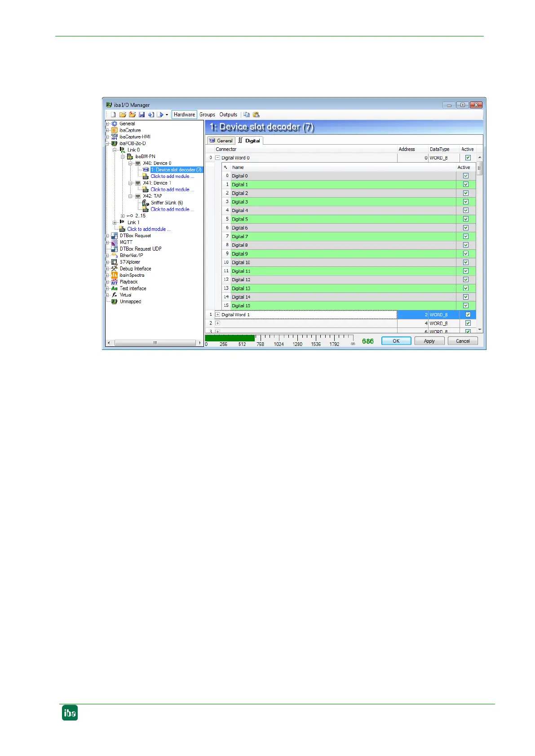Uncheck Active for Digital Word 1
The width and height of the screenshot is (535, 756).
[468, 314]
